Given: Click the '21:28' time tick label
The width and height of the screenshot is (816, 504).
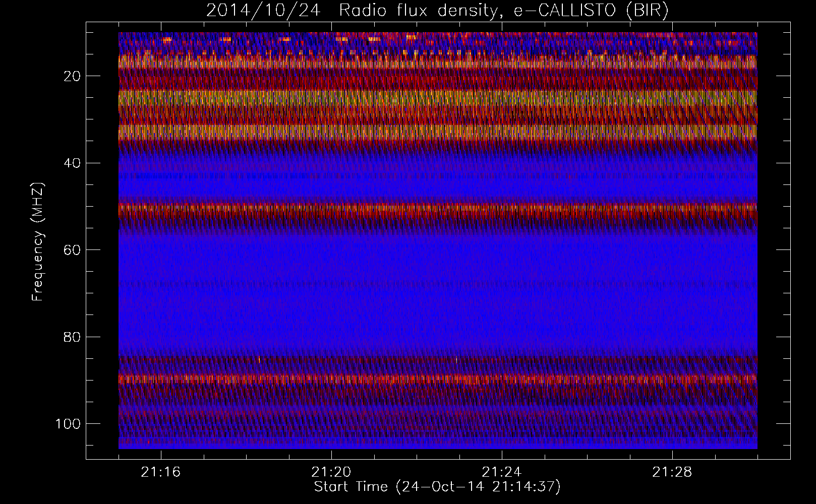Looking at the screenshot, I should [x=672, y=472].
